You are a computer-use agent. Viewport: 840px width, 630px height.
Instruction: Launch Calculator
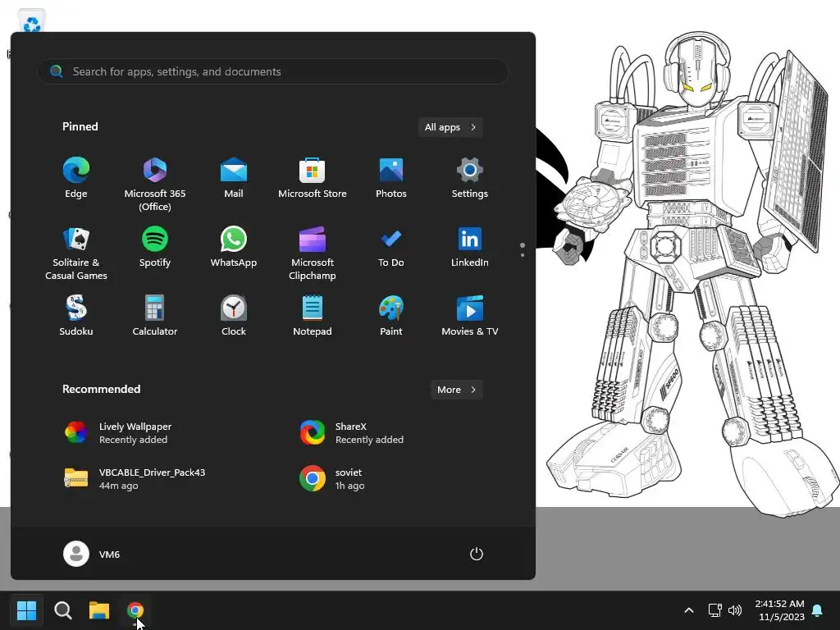[x=155, y=316]
